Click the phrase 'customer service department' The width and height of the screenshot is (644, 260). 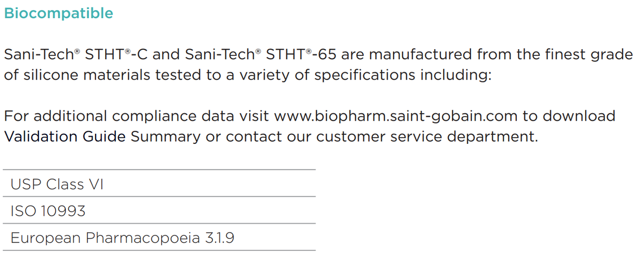pos(428,137)
